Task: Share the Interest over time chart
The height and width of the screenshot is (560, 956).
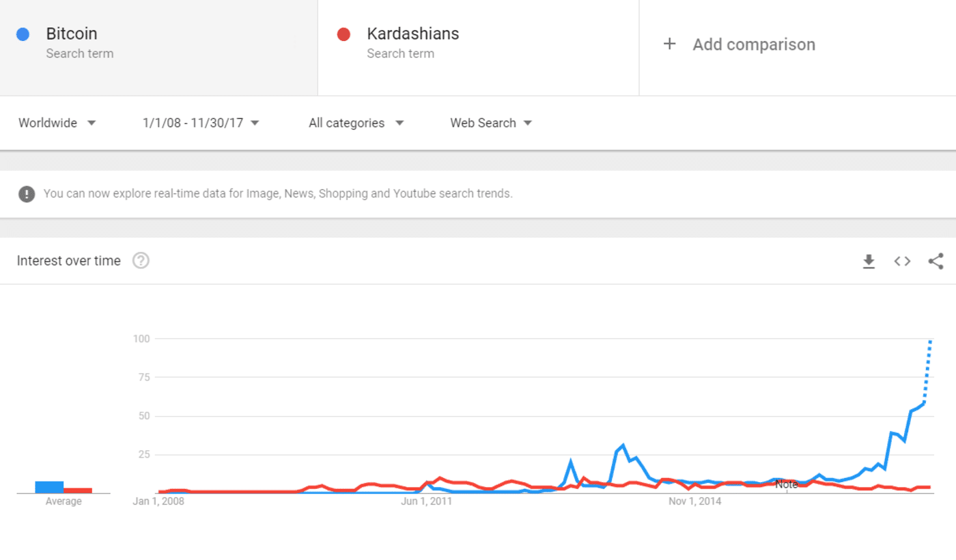Action: pos(936,261)
